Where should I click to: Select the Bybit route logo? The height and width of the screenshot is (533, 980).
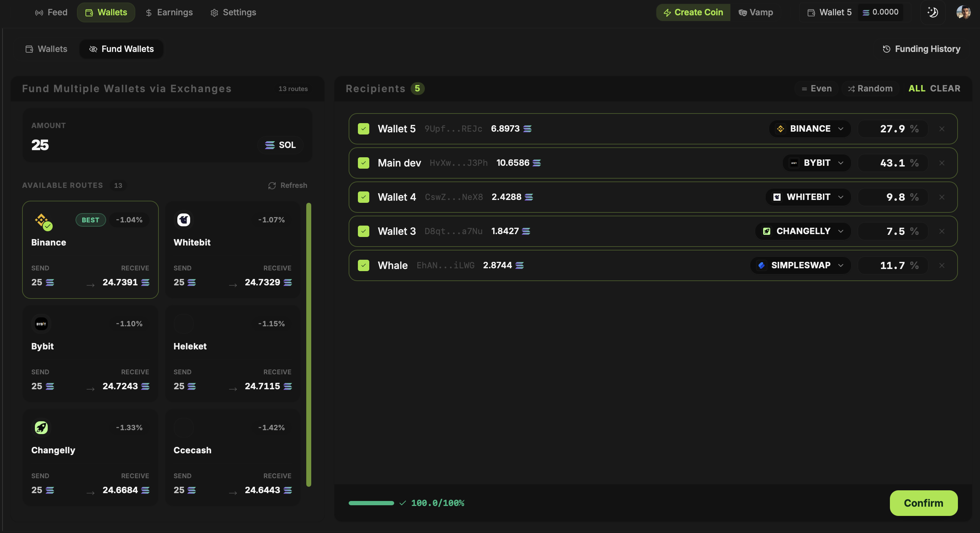(41, 323)
